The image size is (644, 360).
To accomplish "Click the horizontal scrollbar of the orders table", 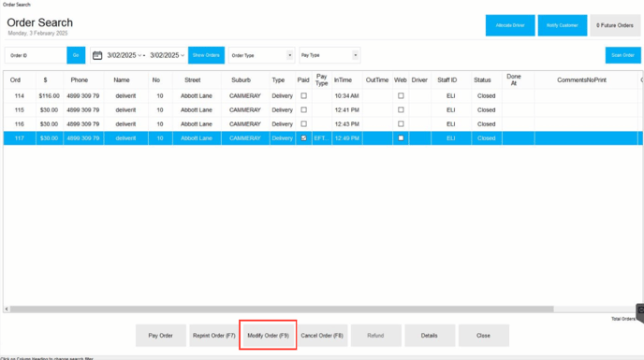I will pyautogui.click(x=282, y=309).
